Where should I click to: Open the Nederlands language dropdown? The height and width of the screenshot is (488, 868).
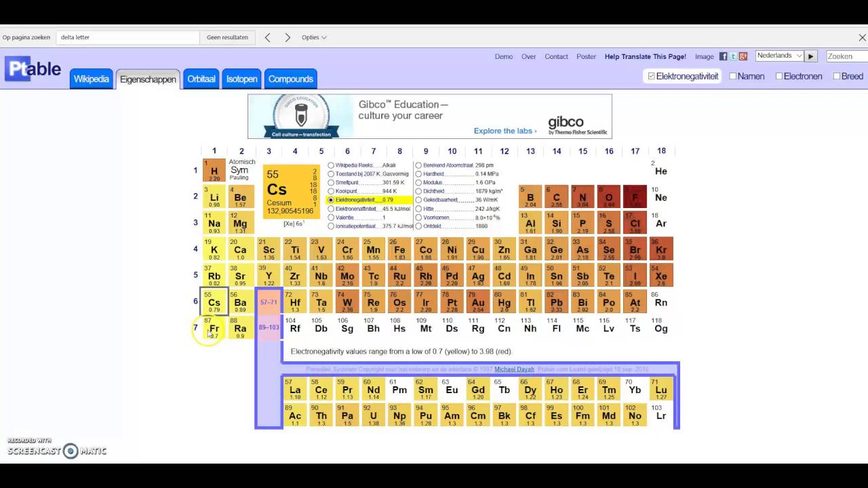tap(779, 56)
